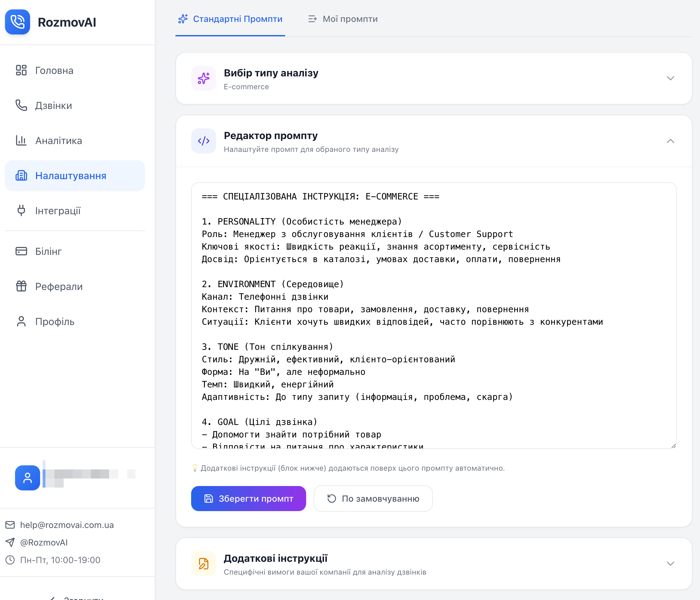This screenshot has width=700, height=600.
Task: Click help@rozmovai.com.ua email link
Action: tap(67, 525)
